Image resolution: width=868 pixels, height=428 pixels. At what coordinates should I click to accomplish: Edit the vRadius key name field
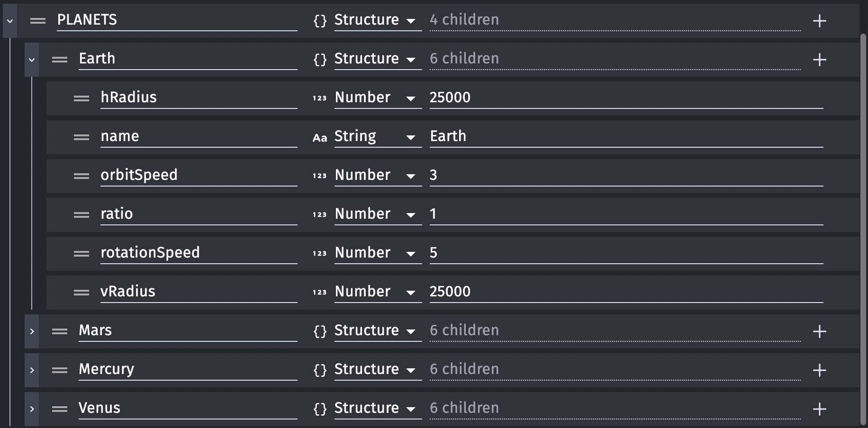[199, 292]
